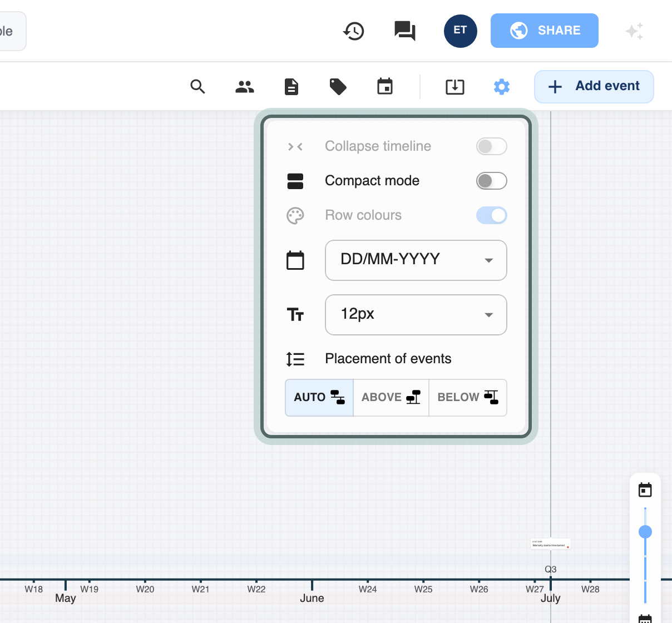Screen dimensions: 672x623
Task: Click the Collapse timeline arrows icon
Action: 295,147
